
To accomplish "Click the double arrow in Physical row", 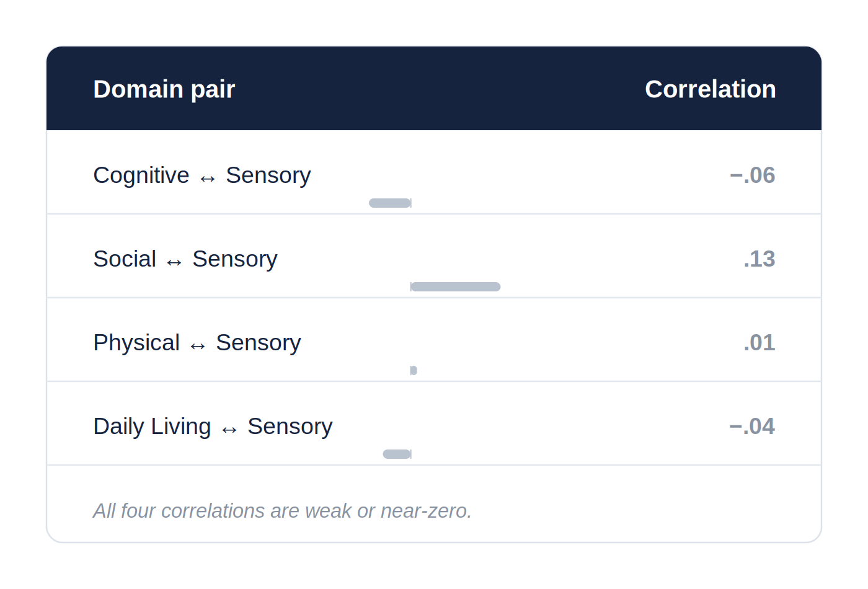I will pos(198,347).
